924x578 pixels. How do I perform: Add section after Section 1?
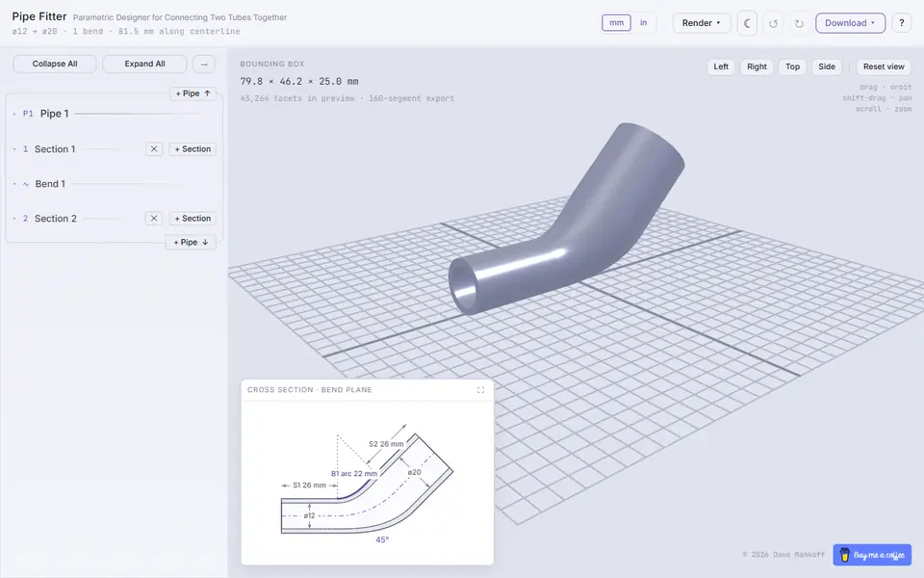(192, 149)
